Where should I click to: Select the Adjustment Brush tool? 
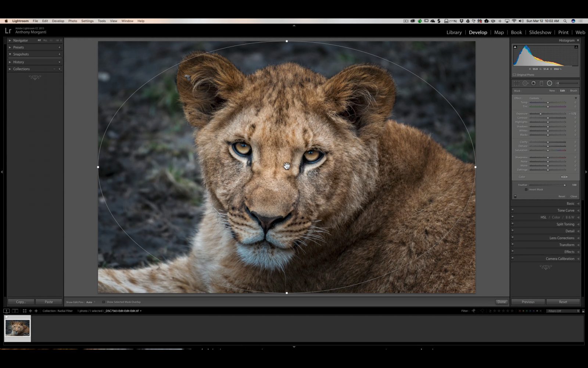tap(558, 83)
